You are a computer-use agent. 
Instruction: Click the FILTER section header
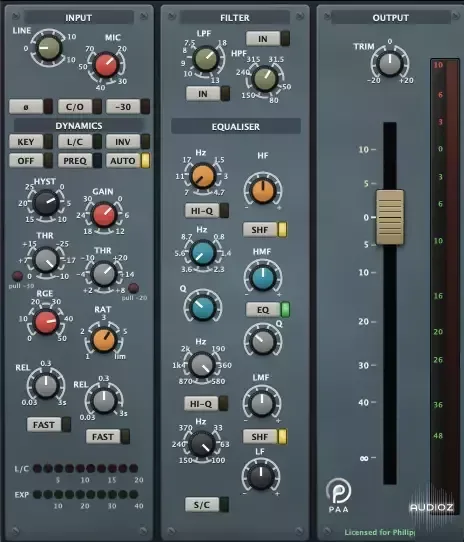pyautogui.click(x=235, y=18)
